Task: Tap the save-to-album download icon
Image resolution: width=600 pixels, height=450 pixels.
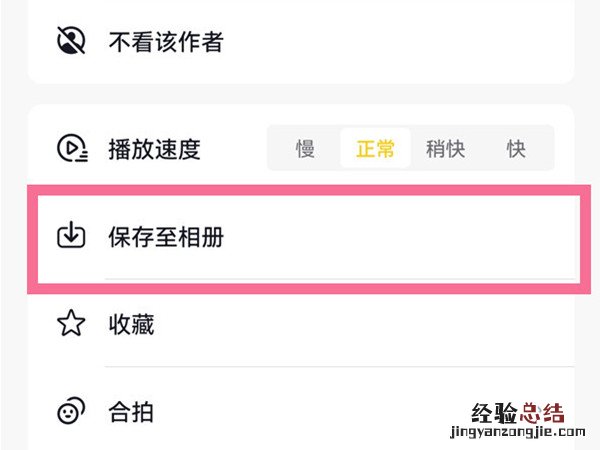Action: tap(71, 236)
